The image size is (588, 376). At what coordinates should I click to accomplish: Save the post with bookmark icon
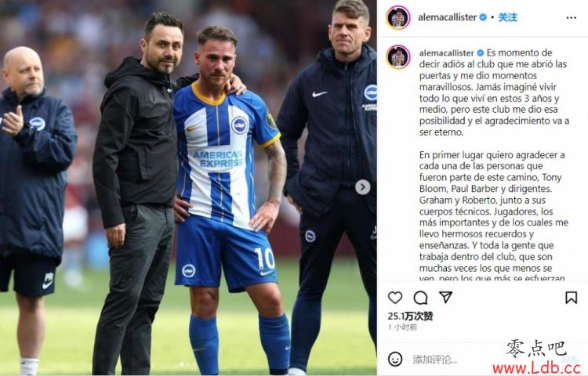click(571, 298)
